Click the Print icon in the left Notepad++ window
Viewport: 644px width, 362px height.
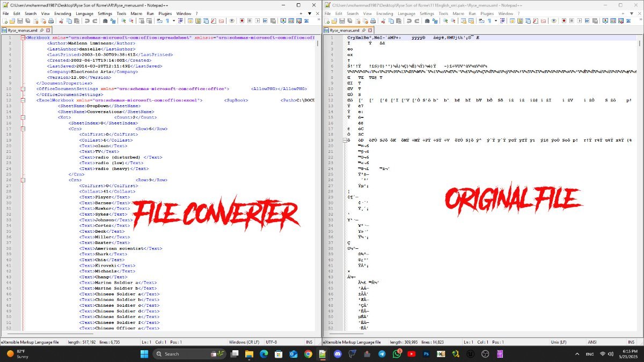(x=51, y=21)
